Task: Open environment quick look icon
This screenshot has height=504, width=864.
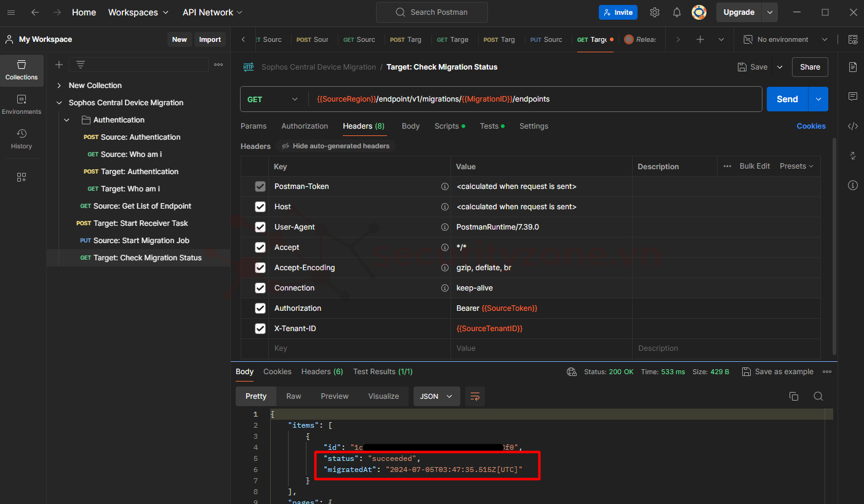Action: (853, 39)
